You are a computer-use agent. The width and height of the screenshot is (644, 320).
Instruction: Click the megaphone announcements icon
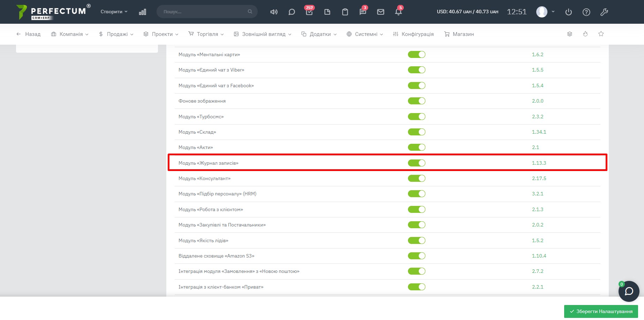click(274, 12)
